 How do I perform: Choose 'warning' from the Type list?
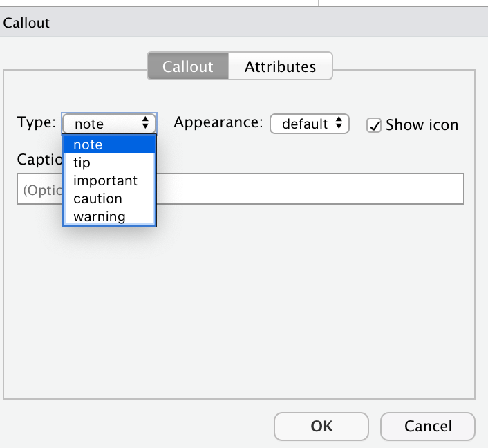[x=99, y=216]
